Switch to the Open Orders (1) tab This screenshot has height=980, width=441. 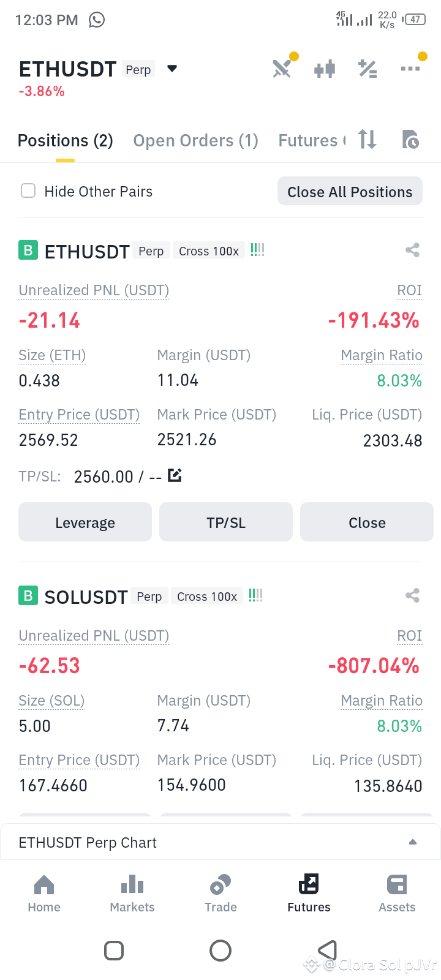pos(196,141)
